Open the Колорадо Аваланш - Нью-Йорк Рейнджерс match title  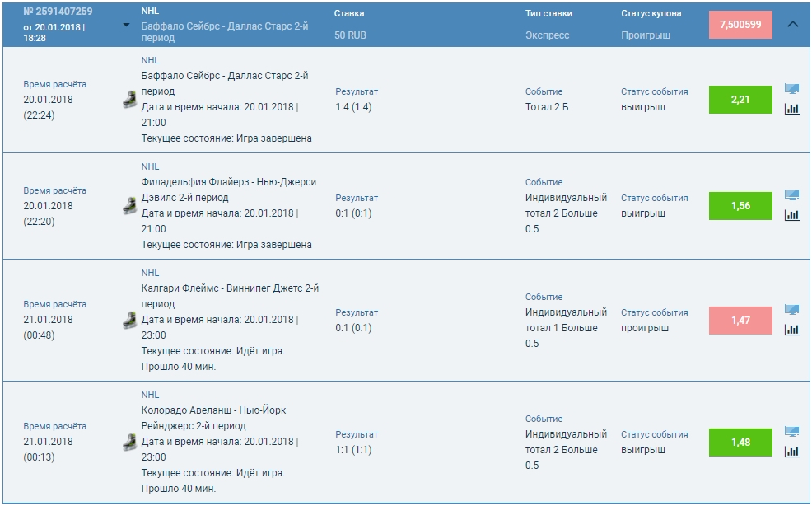(214, 418)
